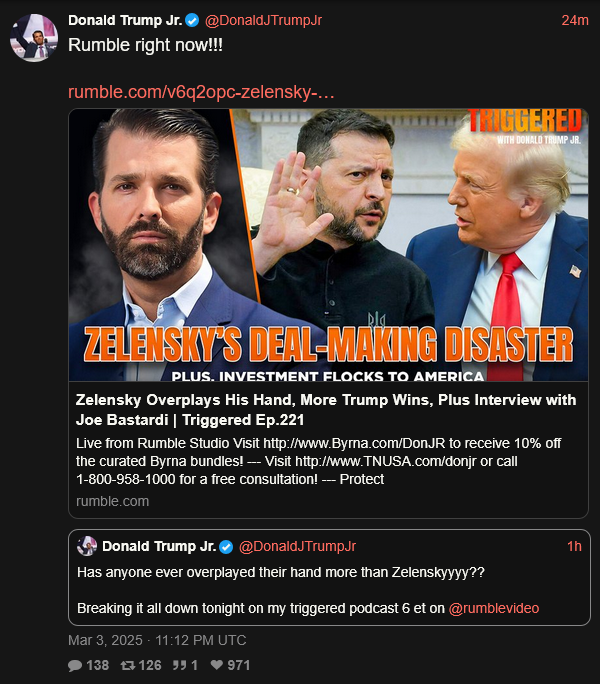This screenshot has width=600, height=684.
Task: Click the 1h timestamp in the quoted tweet
Action: (574, 546)
